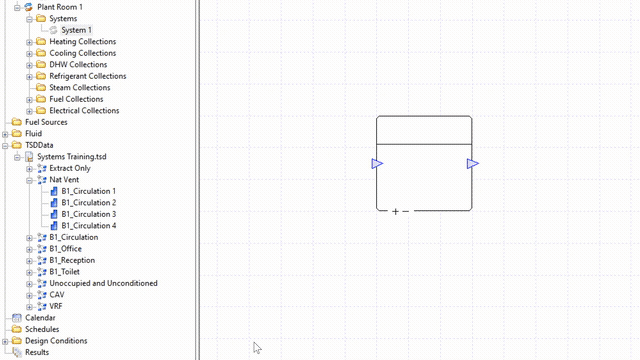Click the Extract Only zone group icon
This screenshot has width=640, height=360.
42,168
